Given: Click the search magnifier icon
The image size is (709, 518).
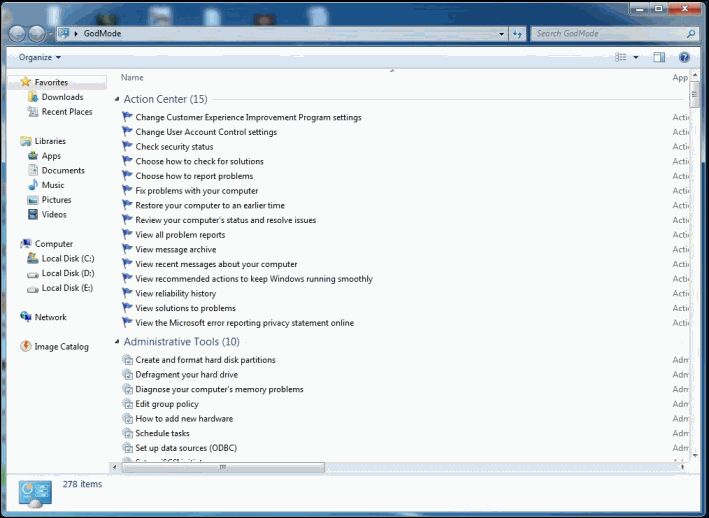Looking at the screenshot, I should pos(691,33).
